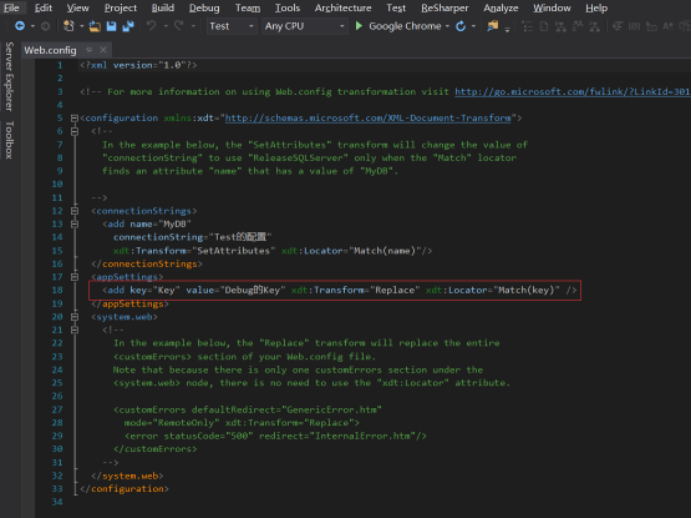
Task: Open the Google Chrome browser target dropdown
Action: (x=448, y=26)
